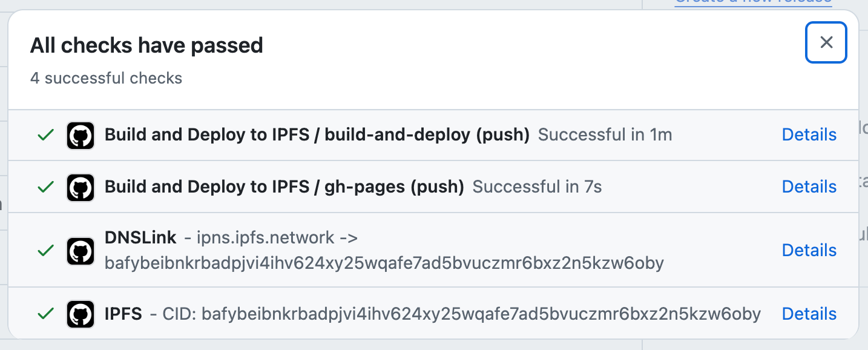Open Details for the build-and-deploy check
Screen dimensions: 868x350
pos(809,134)
